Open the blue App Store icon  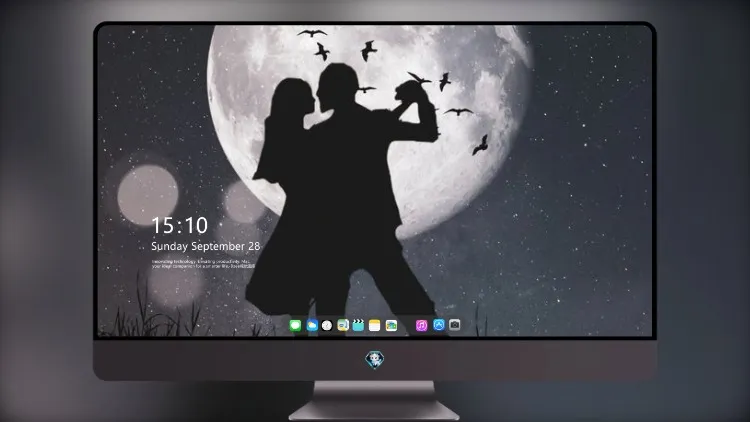[x=439, y=325]
